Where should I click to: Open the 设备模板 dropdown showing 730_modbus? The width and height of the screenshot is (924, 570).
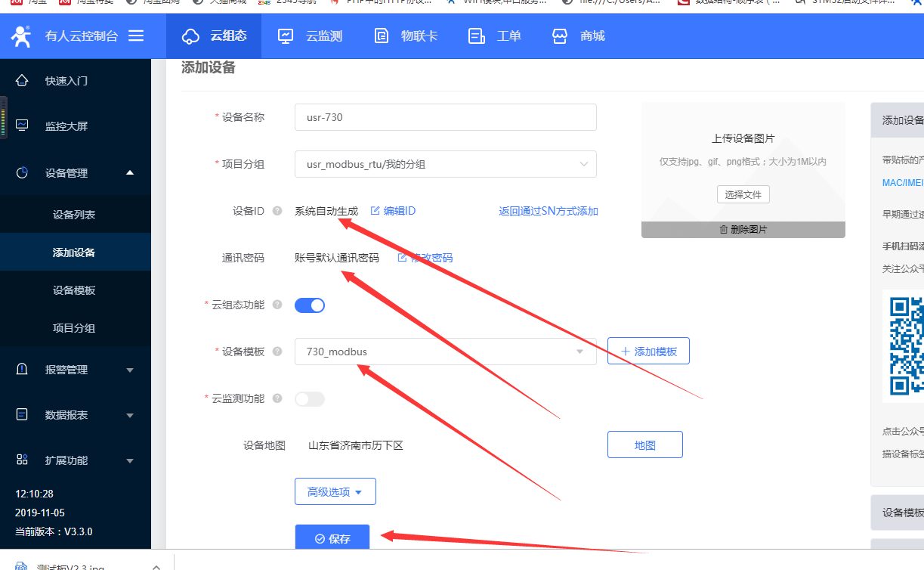click(445, 352)
